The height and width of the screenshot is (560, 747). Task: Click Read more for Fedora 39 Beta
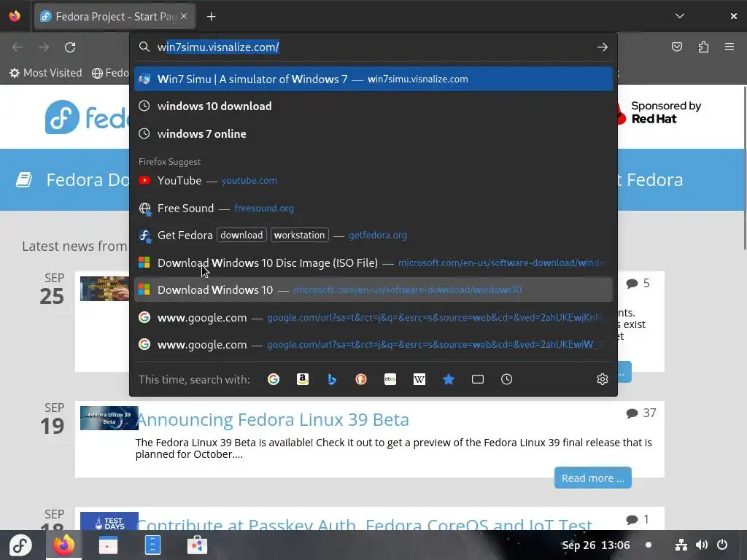pos(592,478)
